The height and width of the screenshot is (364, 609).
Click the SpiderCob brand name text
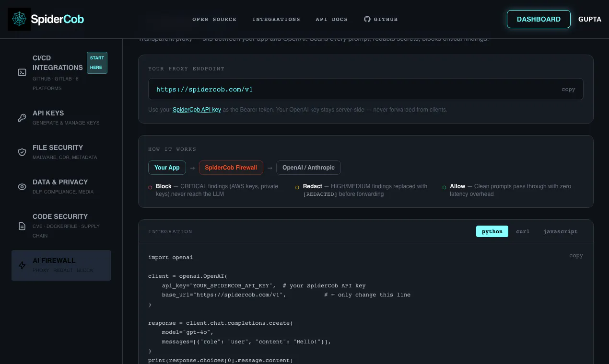pos(57,19)
